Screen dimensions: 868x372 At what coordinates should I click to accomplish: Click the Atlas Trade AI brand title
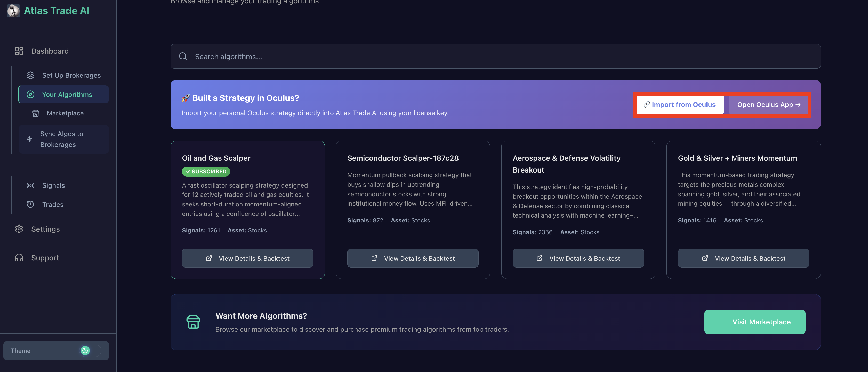57,10
